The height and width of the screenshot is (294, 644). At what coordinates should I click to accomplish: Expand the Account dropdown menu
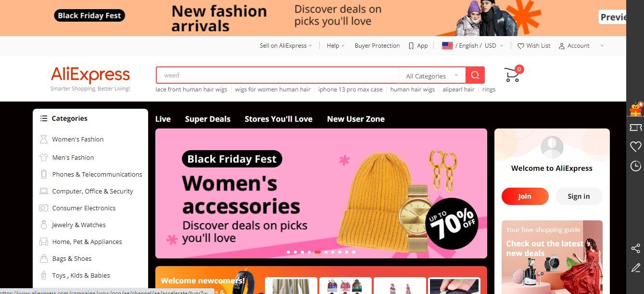[x=581, y=46]
